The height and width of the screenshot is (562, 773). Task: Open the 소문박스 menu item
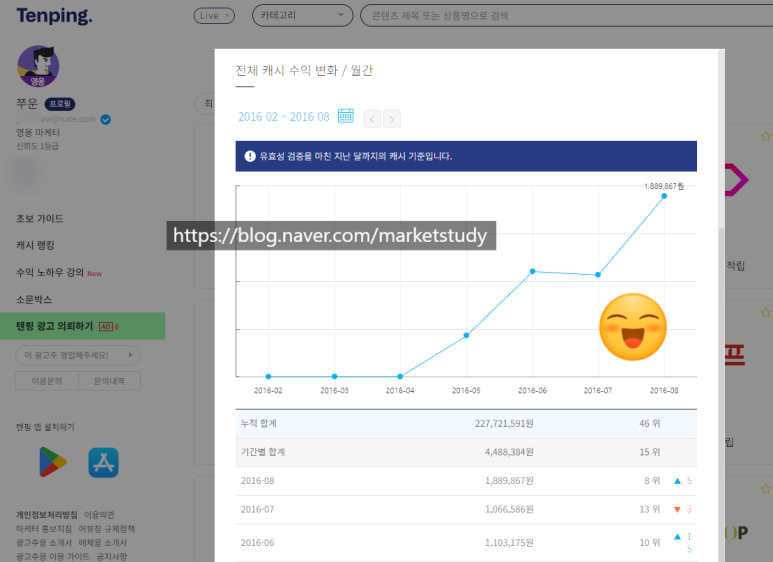[34, 299]
